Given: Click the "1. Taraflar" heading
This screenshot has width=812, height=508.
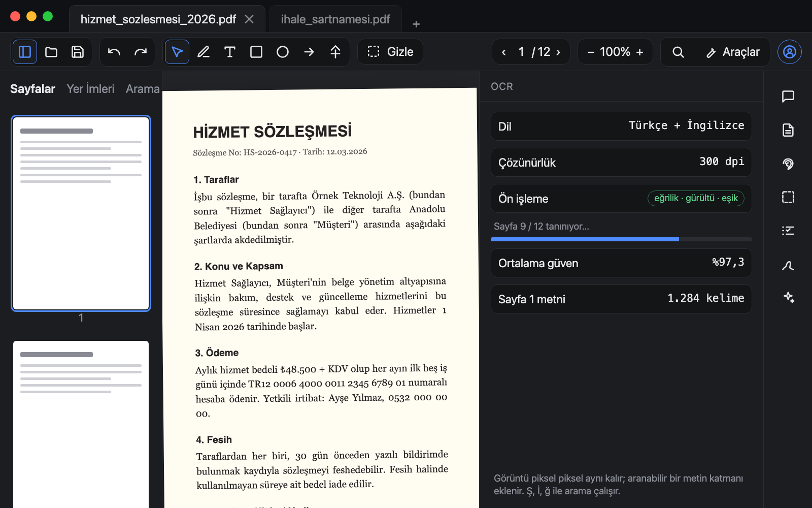Looking at the screenshot, I should 216,179.
